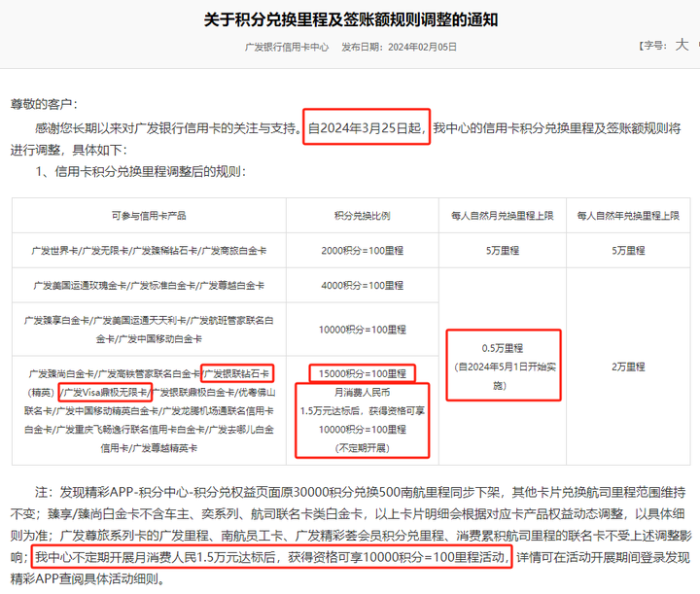Click the header 每人自然年兑换里程上限

point(628,216)
